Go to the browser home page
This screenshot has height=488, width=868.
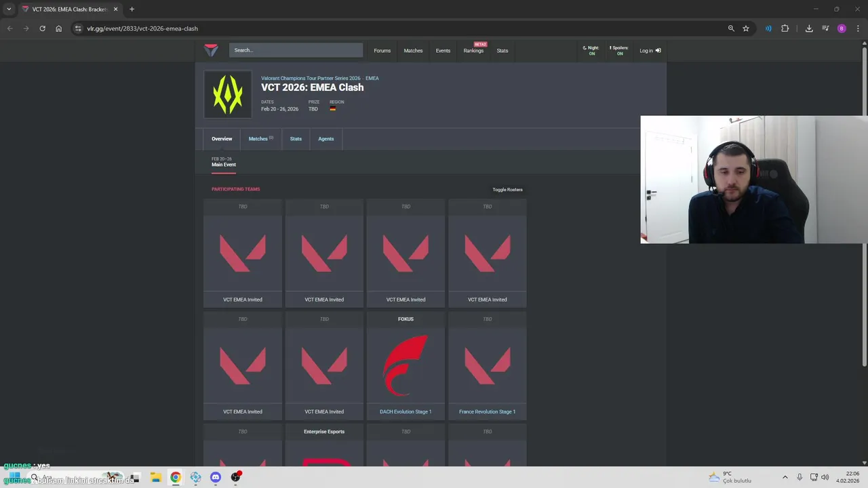58,28
